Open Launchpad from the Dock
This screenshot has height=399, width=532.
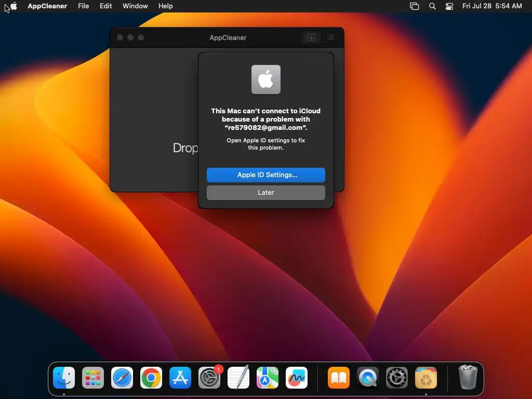tap(93, 378)
